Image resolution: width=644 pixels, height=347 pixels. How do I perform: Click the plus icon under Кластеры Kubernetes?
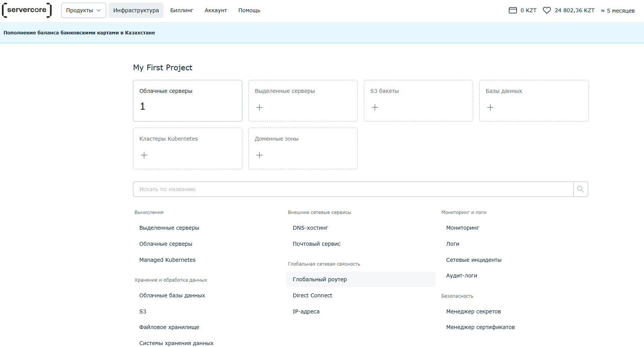[x=144, y=155]
